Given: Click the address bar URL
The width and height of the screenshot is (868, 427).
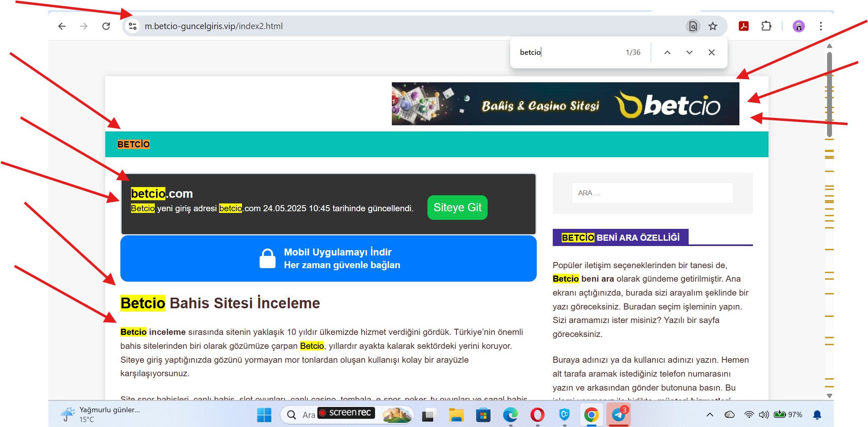Looking at the screenshot, I should coord(214,26).
